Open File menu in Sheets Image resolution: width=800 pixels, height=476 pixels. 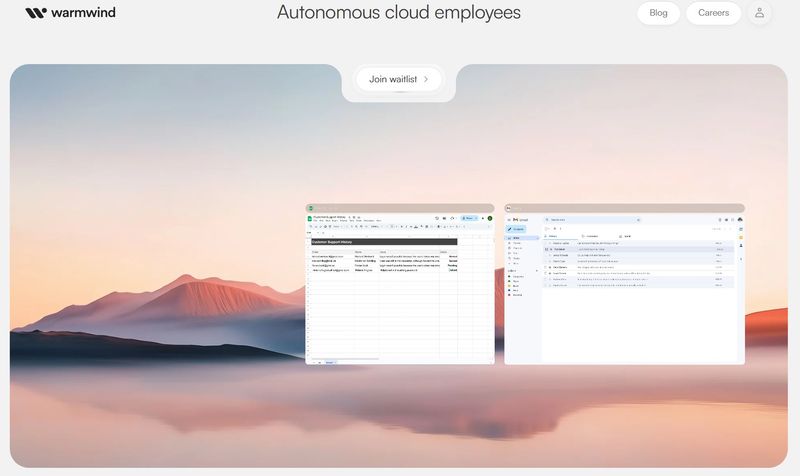[315, 221]
